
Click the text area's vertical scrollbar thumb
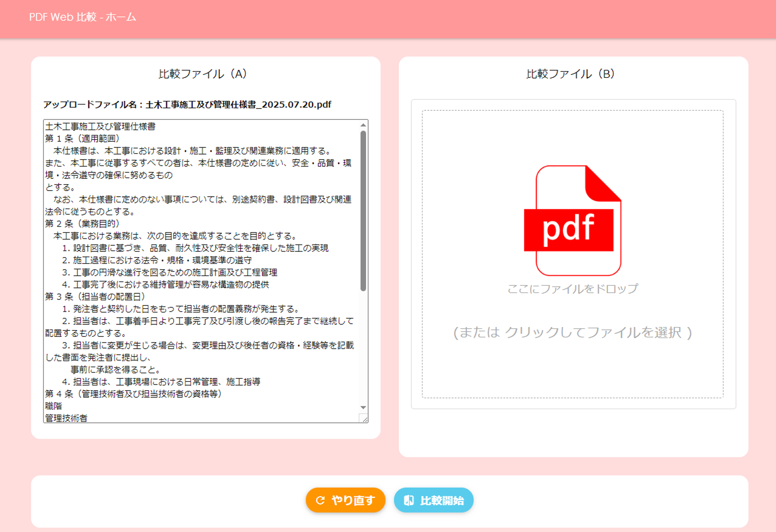coord(363,210)
